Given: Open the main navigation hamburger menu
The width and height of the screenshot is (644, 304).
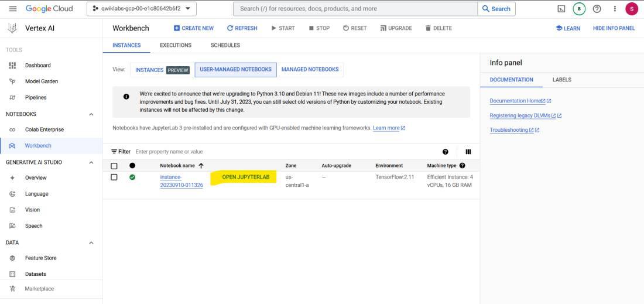Looking at the screenshot, I should pos(13,9).
